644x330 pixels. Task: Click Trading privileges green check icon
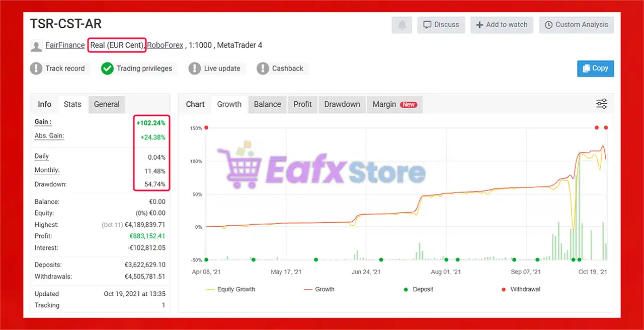coord(107,69)
